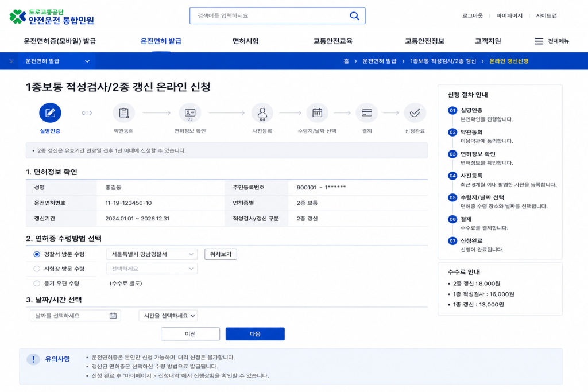The height and width of the screenshot is (392, 588).
Task: Expand the 운전면허 발급 submenu dropdown in blue bar
Action: click(57, 61)
